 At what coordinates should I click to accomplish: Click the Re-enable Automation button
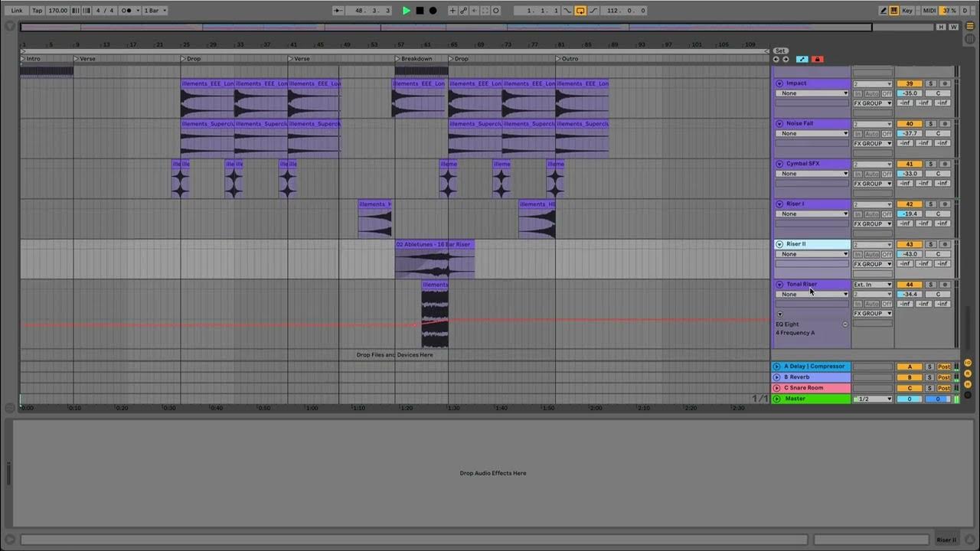(474, 11)
